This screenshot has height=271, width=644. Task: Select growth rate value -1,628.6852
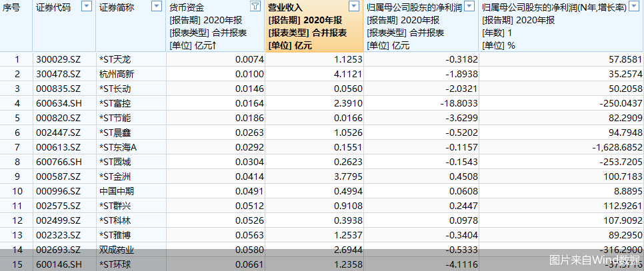point(617,148)
